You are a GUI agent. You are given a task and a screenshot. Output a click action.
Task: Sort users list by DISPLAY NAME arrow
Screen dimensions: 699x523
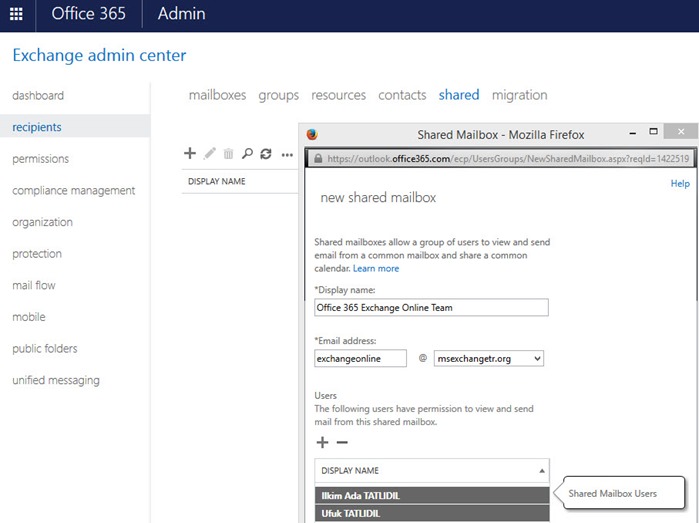542,471
